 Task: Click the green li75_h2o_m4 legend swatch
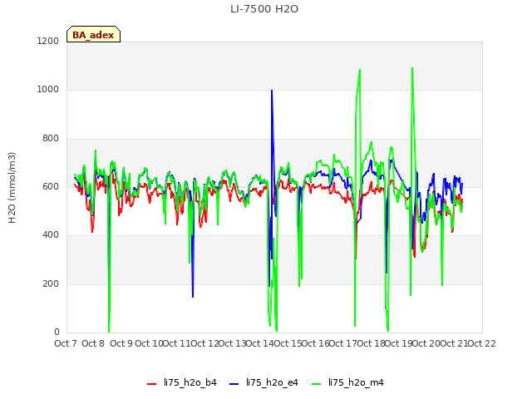tap(316, 384)
